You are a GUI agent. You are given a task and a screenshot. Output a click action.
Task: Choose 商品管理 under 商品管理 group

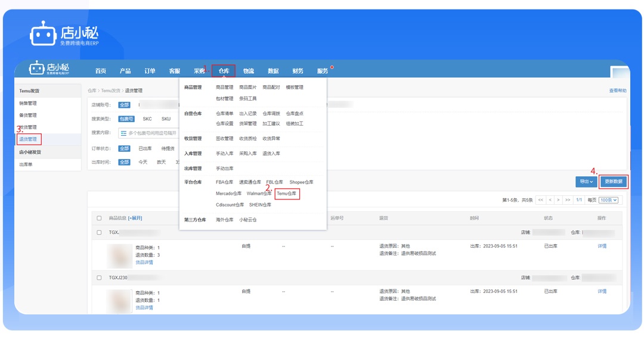tap(224, 88)
